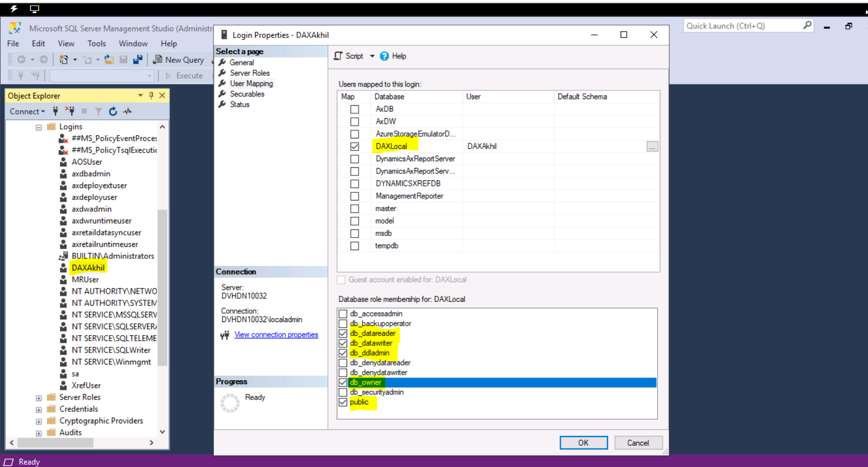Click Cancel in Login Properties dialog
This screenshot has width=868, height=467.
(x=638, y=442)
